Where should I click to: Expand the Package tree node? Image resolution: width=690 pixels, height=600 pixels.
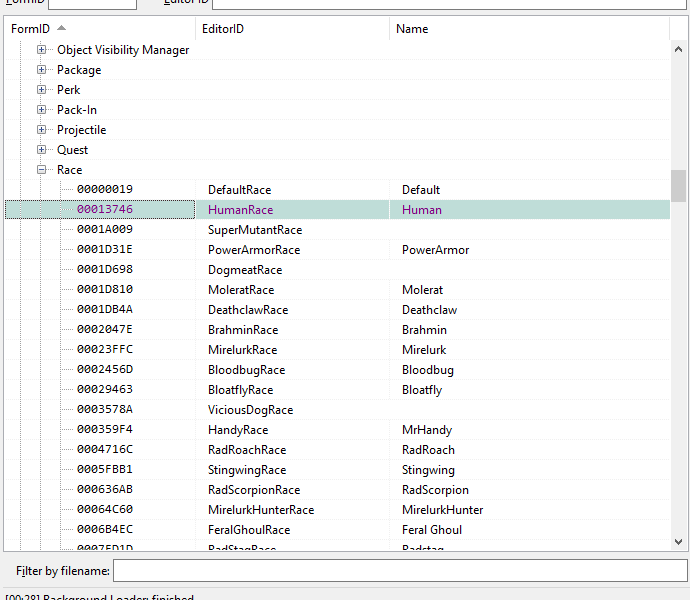tap(42, 70)
